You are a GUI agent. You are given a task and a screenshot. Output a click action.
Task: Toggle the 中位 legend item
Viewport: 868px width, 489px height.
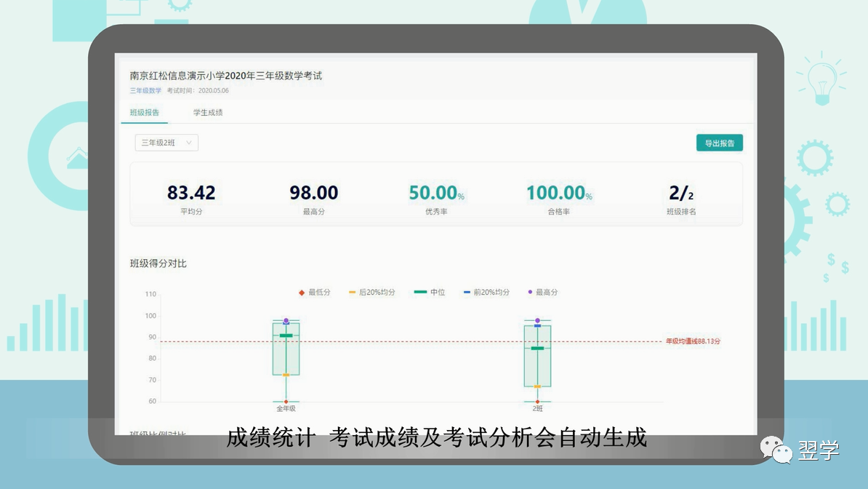[430, 293]
